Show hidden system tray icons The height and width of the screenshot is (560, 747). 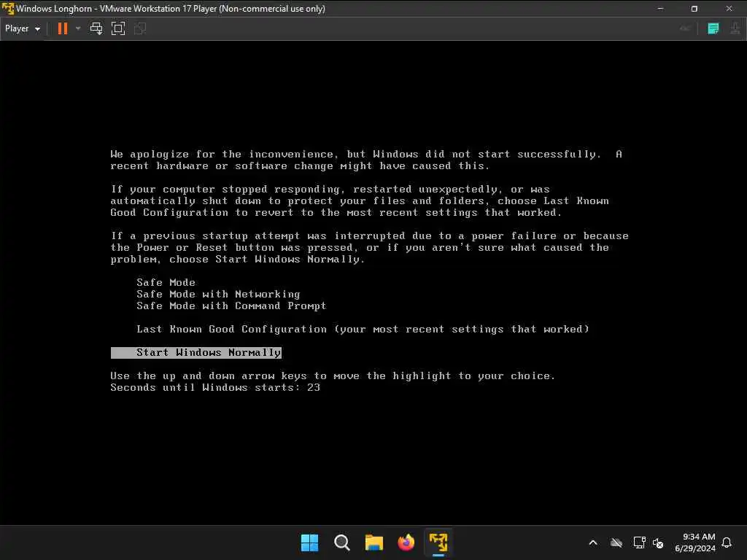tap(593, 542)
